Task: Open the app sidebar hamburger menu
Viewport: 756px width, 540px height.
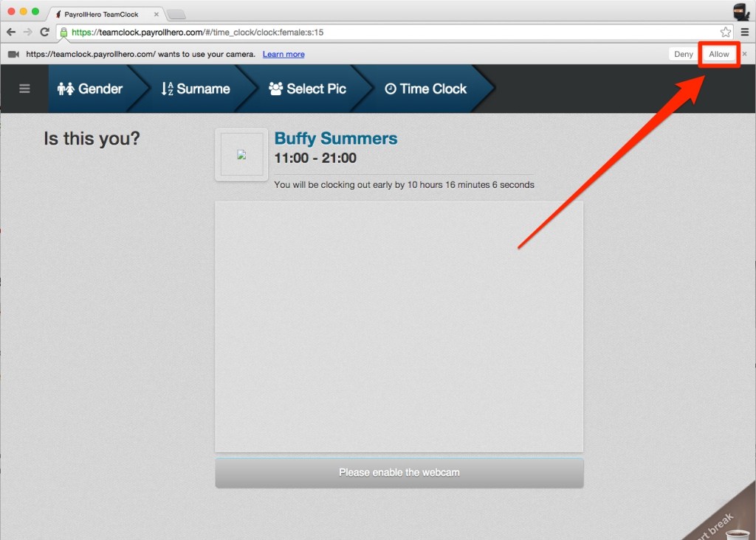Action: [x=24, y=89]
